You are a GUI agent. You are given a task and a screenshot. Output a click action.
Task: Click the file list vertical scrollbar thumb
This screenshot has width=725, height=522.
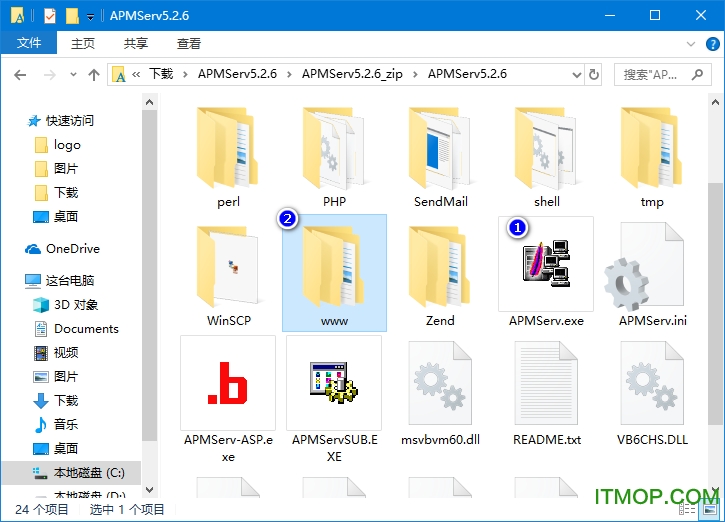(x=715, y=304)
